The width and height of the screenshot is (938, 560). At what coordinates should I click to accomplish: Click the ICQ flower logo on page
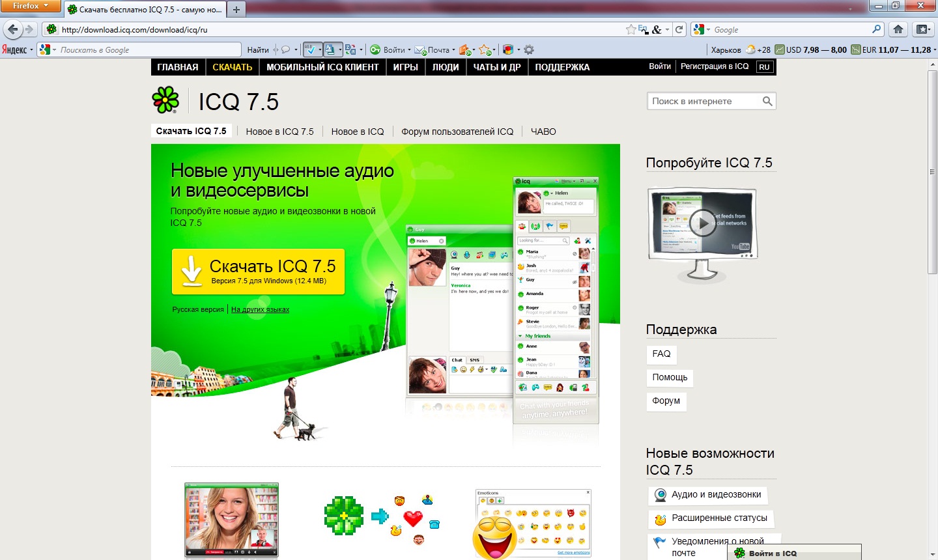(165, 100)
